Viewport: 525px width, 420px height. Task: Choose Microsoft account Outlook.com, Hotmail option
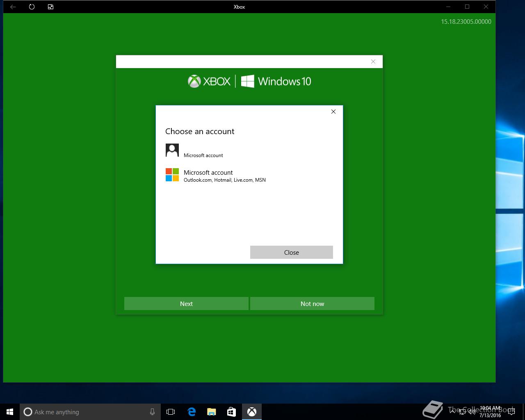pos(249,176)
